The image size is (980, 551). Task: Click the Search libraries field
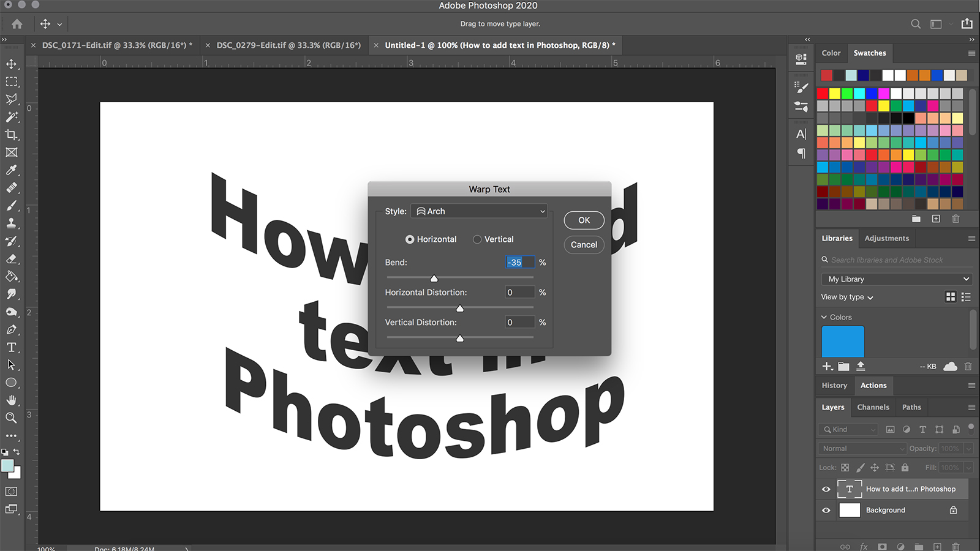pos(897,260)
